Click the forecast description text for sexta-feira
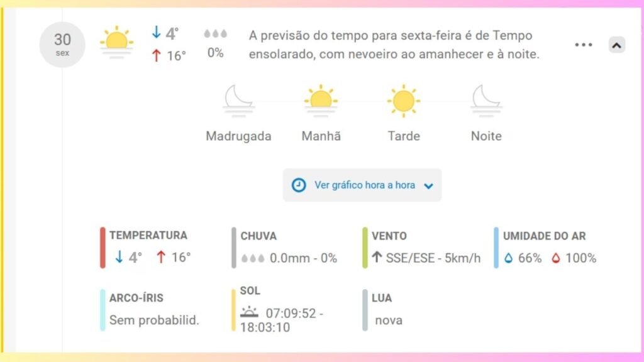Screen dimensions: 644x362 click(x=394, y=45)
